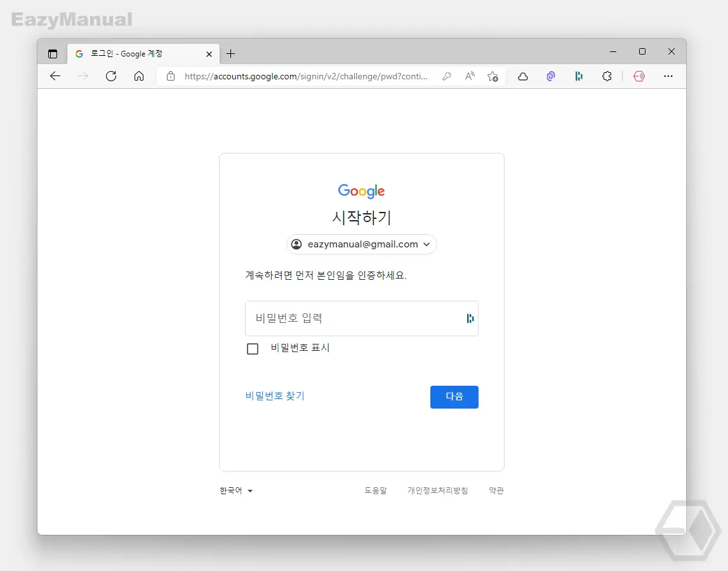Click the blue 다음 button
Screen dimensions: 728x571
point(454,397)
